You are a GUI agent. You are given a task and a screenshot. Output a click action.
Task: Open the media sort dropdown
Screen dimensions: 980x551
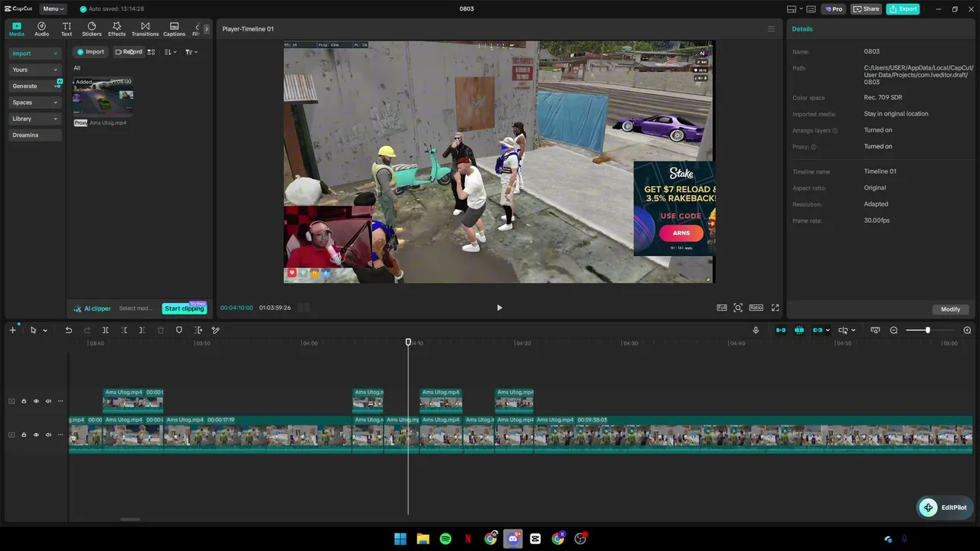171,52
